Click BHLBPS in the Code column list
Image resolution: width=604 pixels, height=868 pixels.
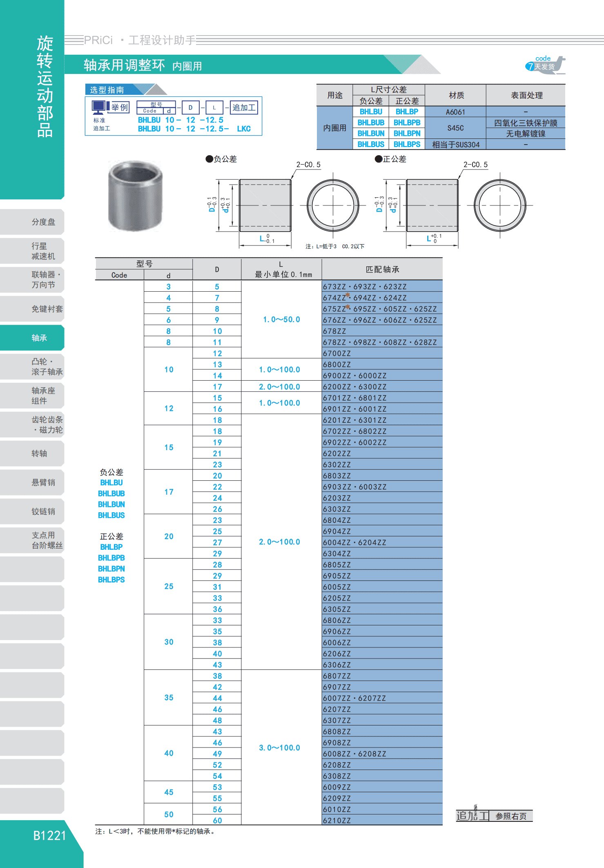[111, 580]
